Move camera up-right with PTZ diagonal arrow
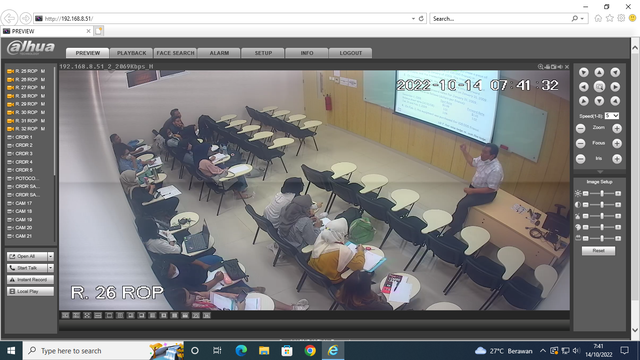 [615, 72]
